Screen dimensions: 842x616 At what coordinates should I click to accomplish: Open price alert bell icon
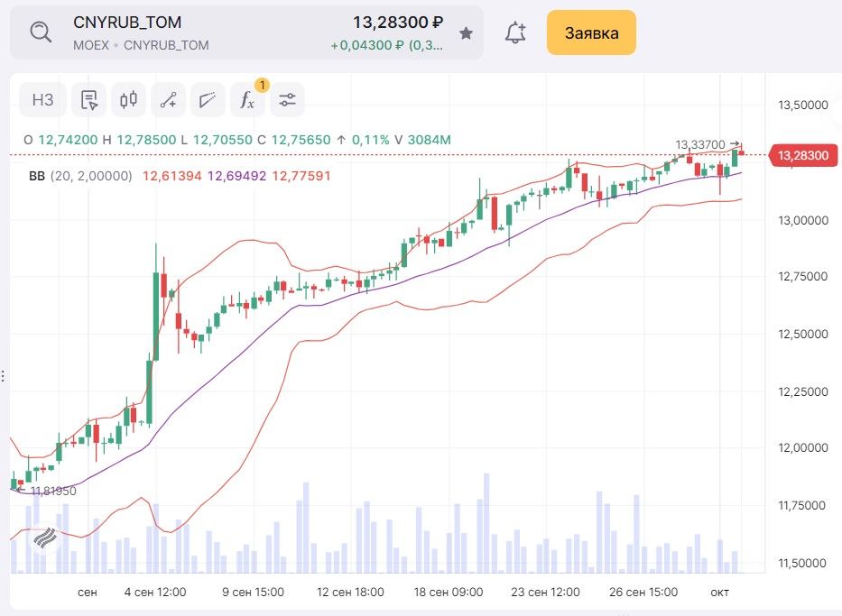515,33
